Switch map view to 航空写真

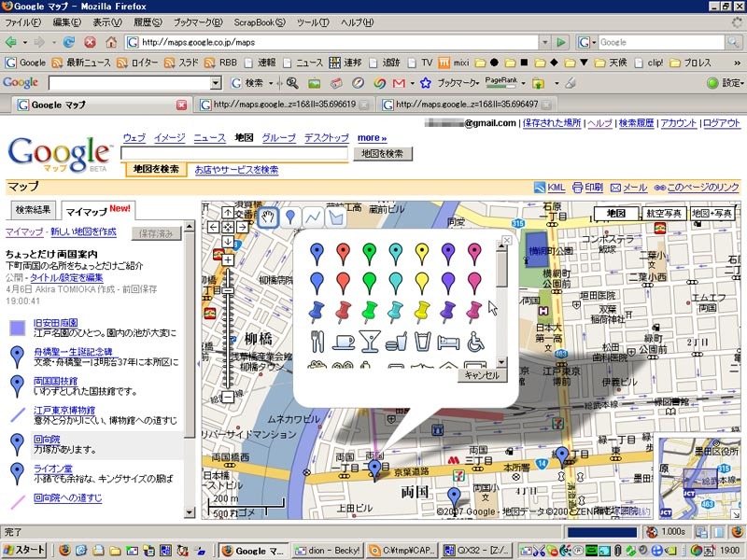click(663, 214)
